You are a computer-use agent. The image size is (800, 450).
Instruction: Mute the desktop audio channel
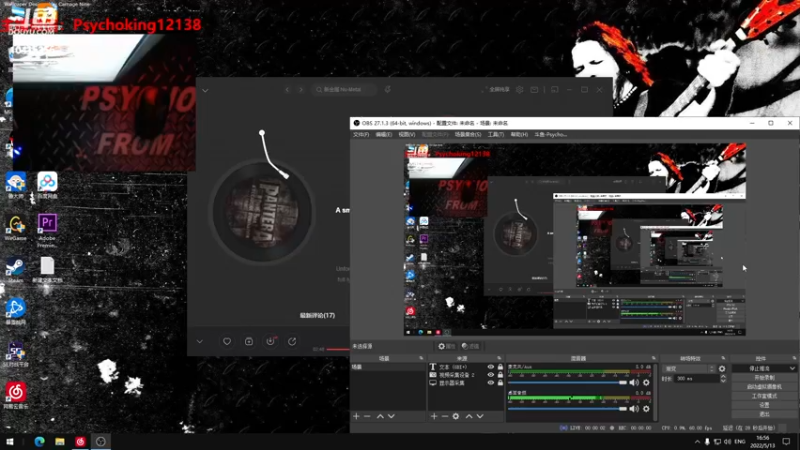(x=634, y=409)
